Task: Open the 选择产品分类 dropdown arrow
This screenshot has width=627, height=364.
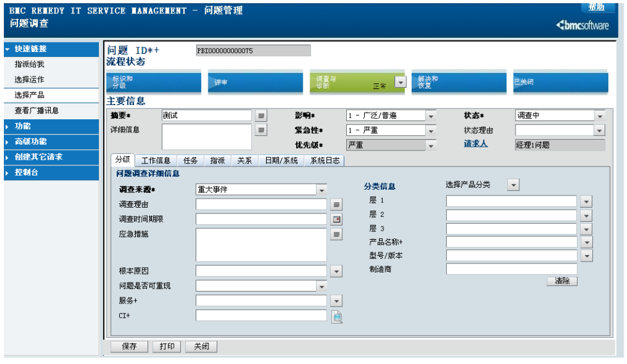Action: tap(514, 185)
